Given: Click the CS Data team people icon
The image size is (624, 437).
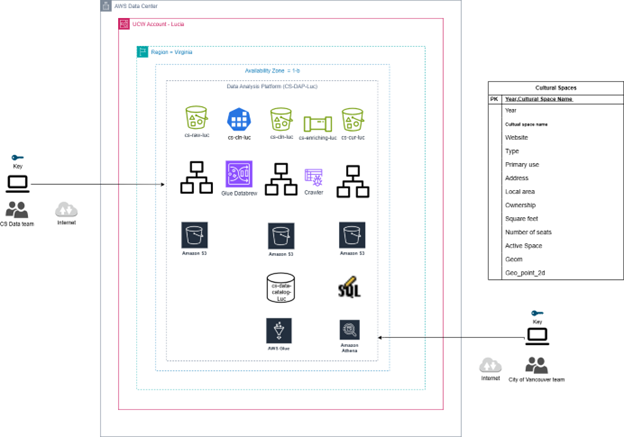Looking at the screenshot, I should click(17, 210).
